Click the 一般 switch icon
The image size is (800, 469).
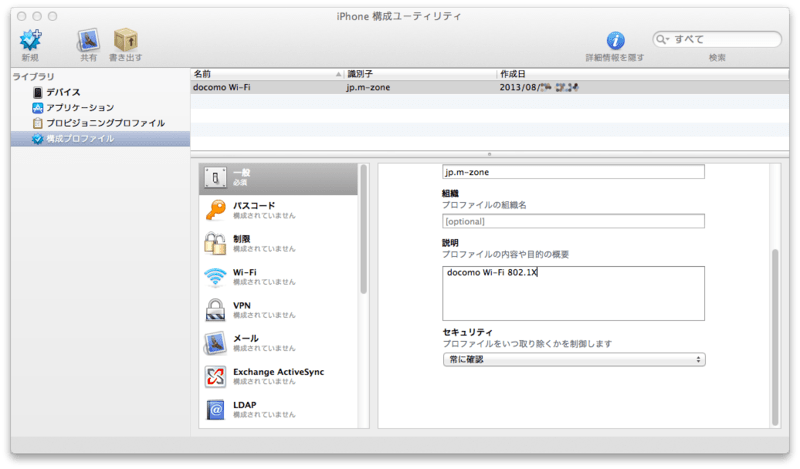[215, 178]
